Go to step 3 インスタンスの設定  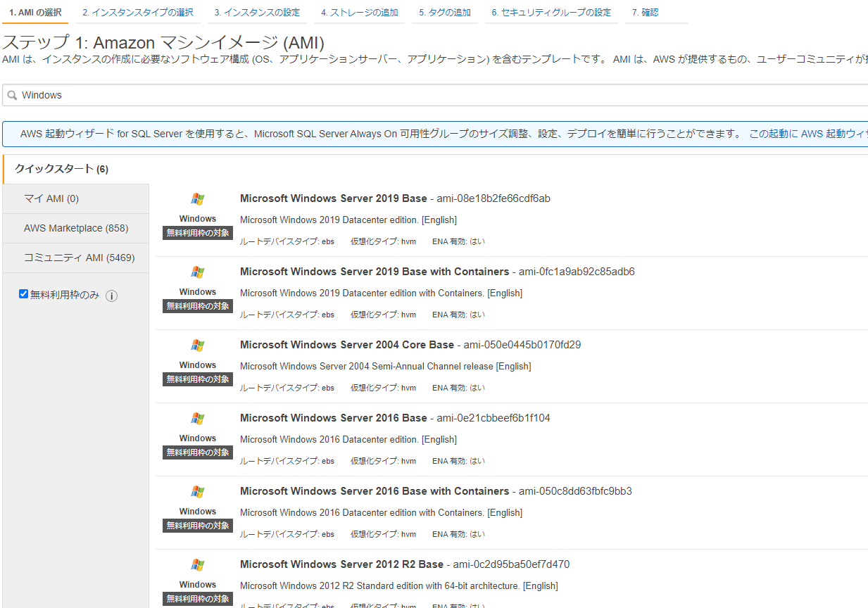pyautogui.click(x=257, y=13)
